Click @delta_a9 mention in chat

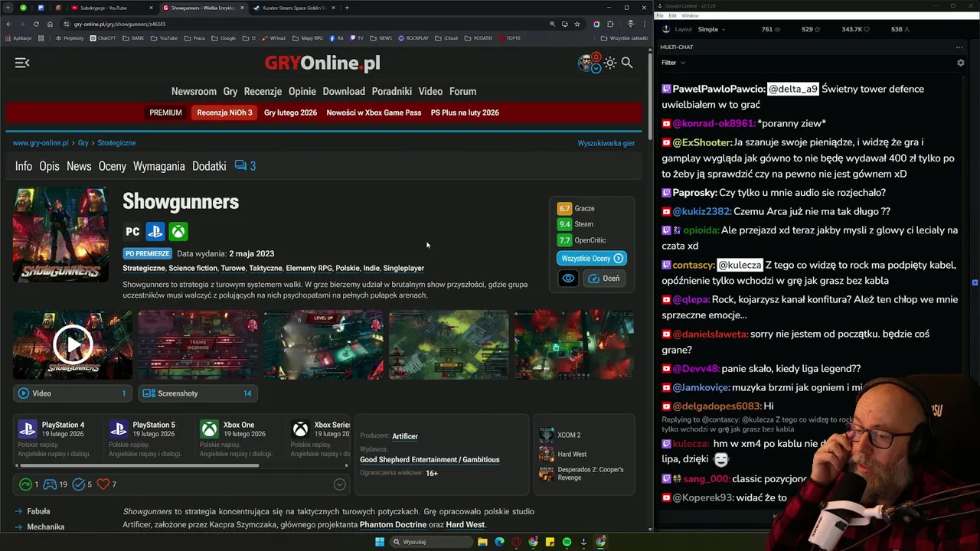click(x=793, y=89)
